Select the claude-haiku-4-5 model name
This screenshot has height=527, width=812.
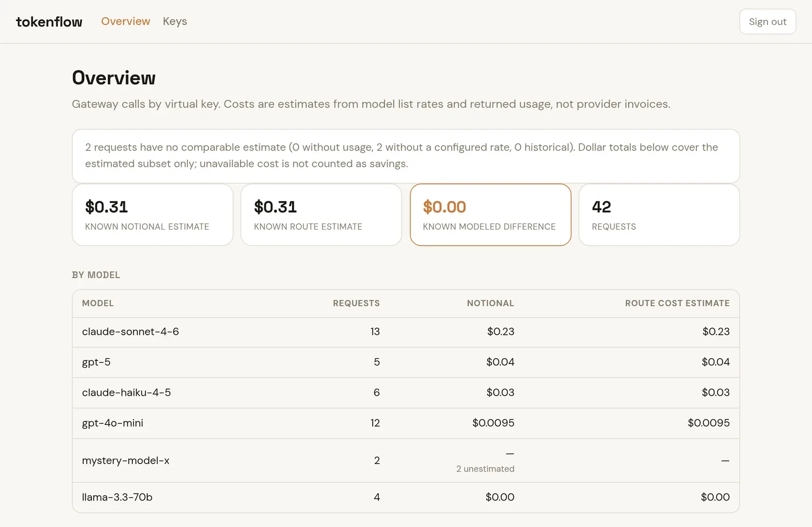tap(126, 393)
